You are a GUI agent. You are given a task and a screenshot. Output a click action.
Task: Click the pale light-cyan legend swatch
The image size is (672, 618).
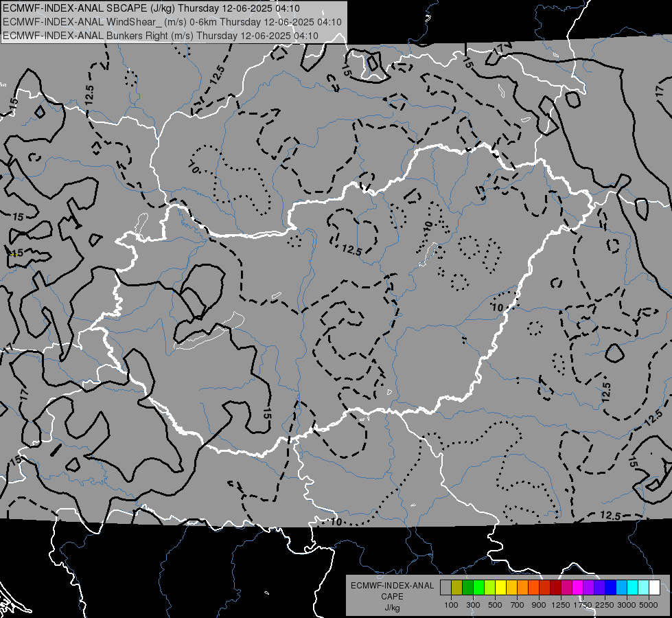point(644,588)
